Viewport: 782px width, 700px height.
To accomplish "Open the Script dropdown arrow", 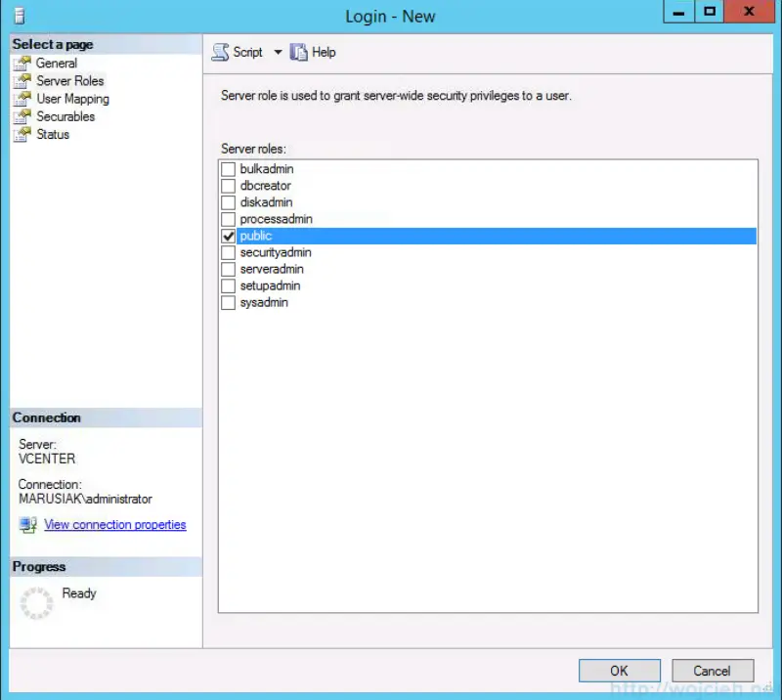I will coord(278,52).
